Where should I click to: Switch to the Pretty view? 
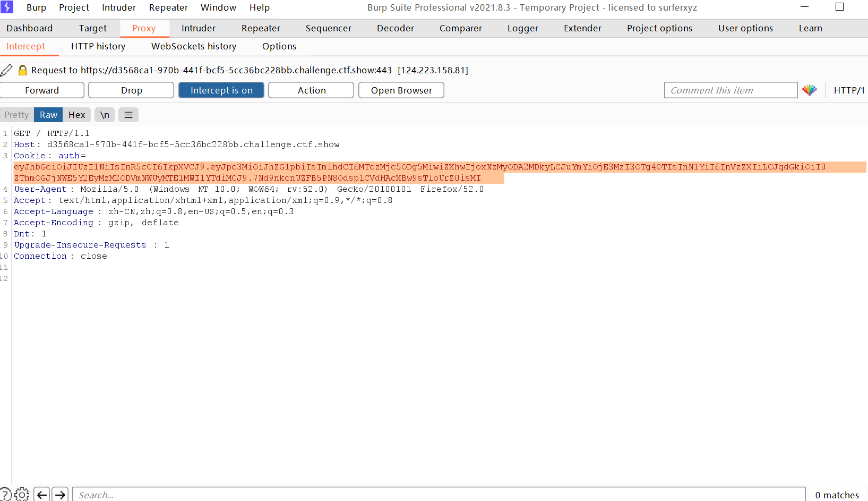click(16, 115)
